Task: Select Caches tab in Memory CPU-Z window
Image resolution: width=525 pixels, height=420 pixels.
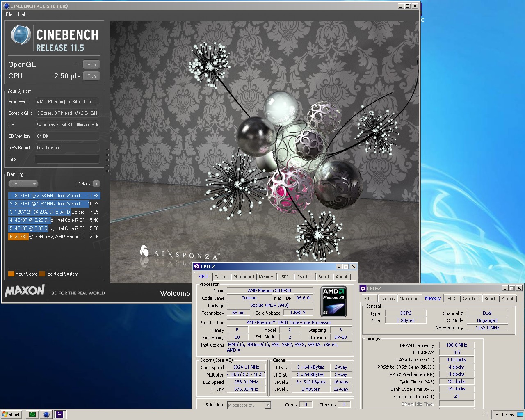Action: 388,299
